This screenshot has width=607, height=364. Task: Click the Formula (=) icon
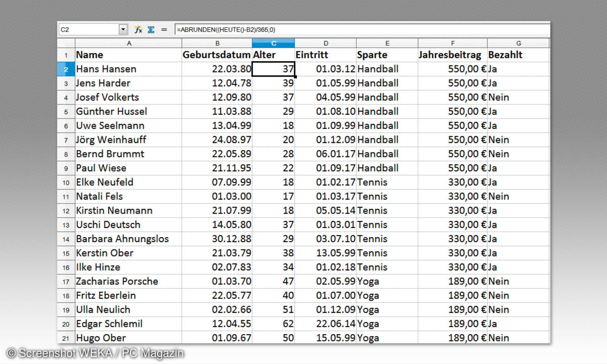tap(163, 29)
